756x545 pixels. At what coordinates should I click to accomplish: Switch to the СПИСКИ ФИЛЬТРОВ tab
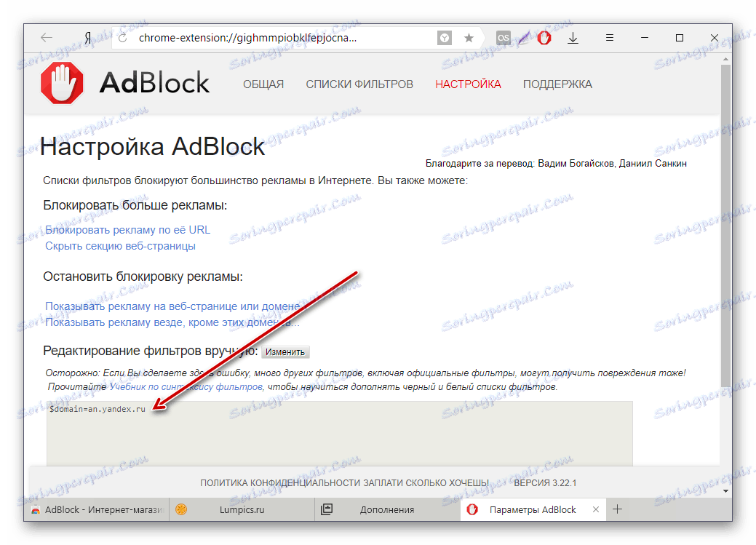(359, 84)
